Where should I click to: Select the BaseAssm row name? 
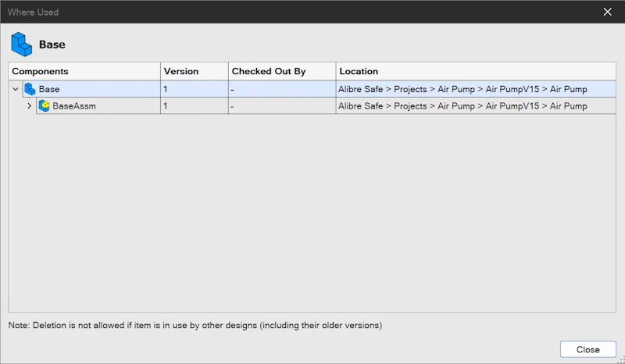pyautogui.click(x=74, y=106)
